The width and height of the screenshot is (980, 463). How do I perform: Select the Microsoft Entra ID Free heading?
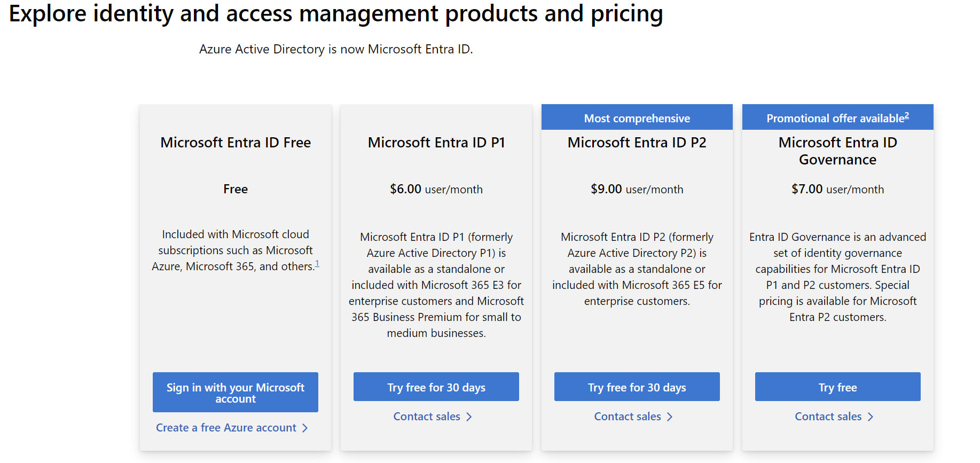(236, 143)
